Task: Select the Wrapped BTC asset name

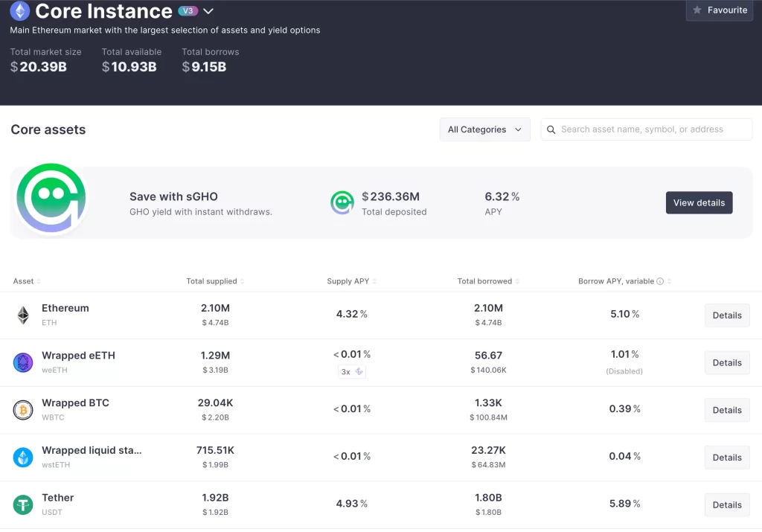Action: point(75,403)
